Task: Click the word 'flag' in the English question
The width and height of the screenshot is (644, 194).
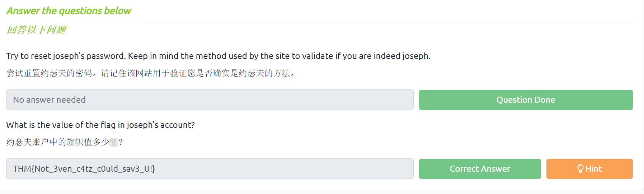Action: click(108, 125)
